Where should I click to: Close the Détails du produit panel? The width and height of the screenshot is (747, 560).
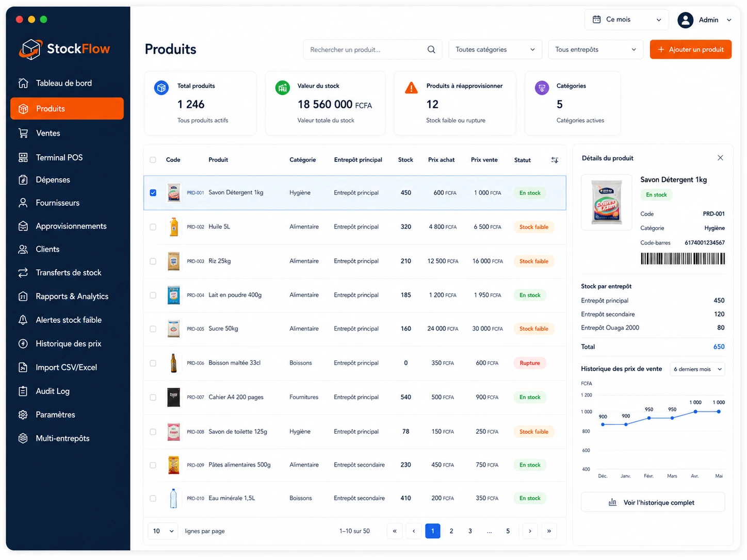coord(720,158)
